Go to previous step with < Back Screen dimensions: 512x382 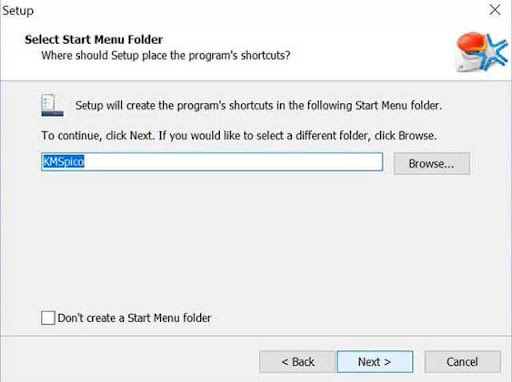click(297, 362)
